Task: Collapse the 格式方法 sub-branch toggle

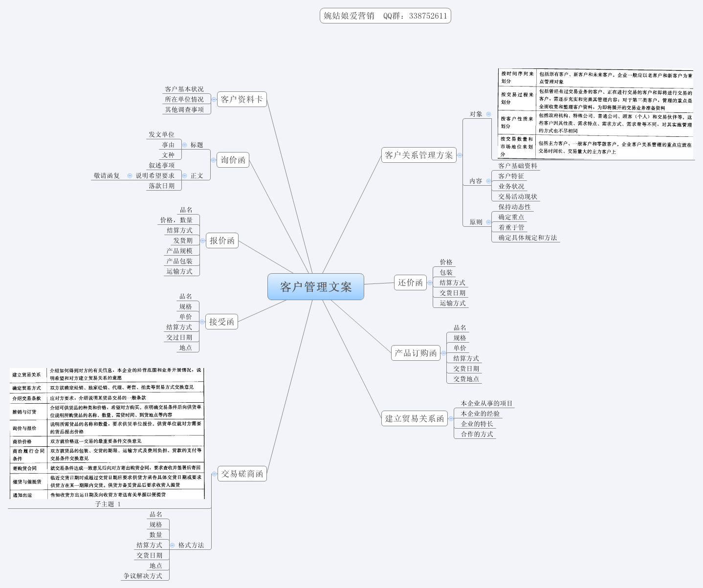Action: point(172,545)
